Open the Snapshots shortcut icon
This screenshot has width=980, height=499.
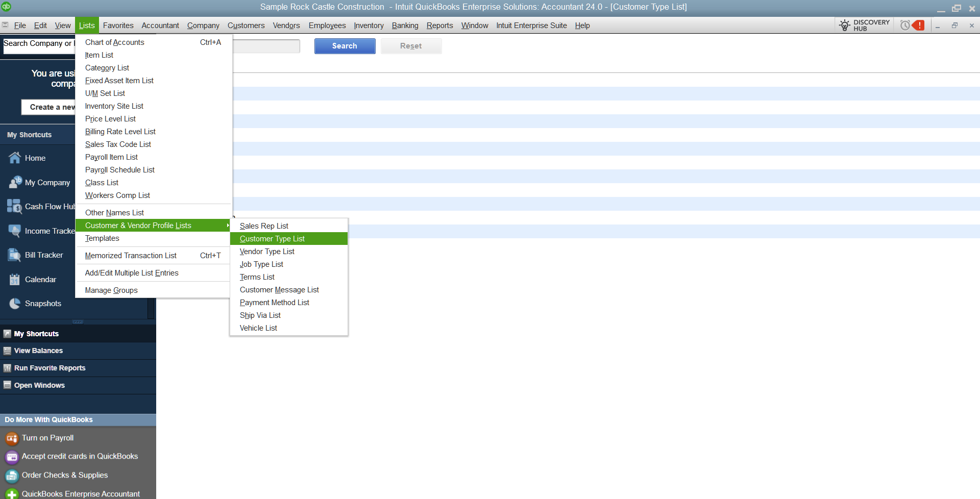(x=15, y=303)
